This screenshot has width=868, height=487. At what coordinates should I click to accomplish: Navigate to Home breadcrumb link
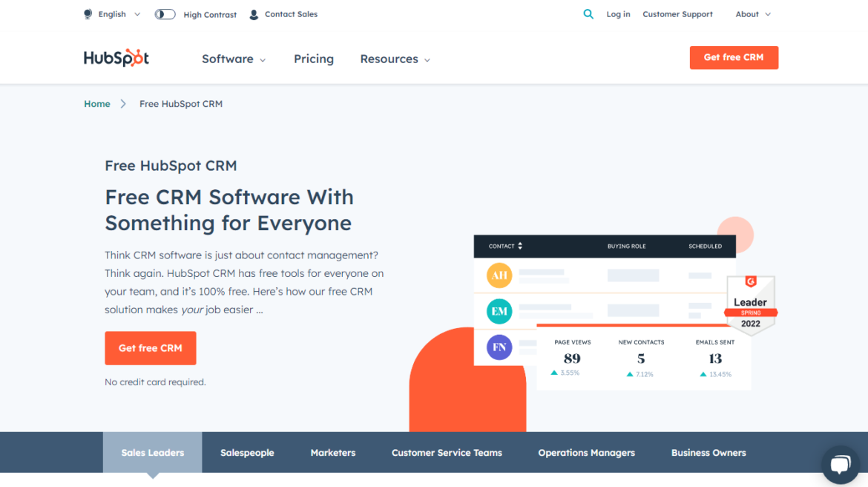click(x=97, y=104)
